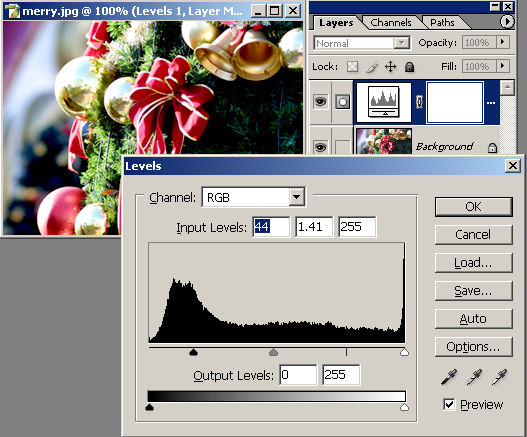527x437 pixels.
Task: Click the lock position move icon
Action: (390, 67)
